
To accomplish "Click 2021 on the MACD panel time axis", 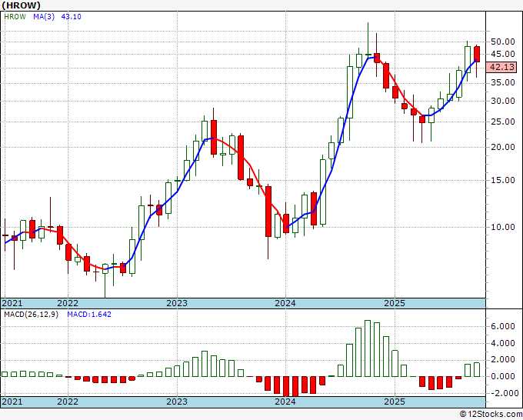I will (13, 402).
